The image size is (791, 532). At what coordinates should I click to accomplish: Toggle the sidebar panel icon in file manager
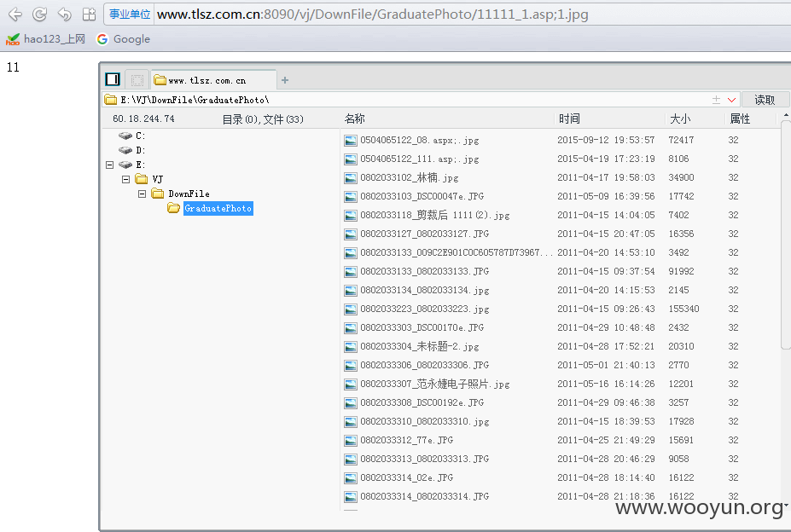(112, 79)
